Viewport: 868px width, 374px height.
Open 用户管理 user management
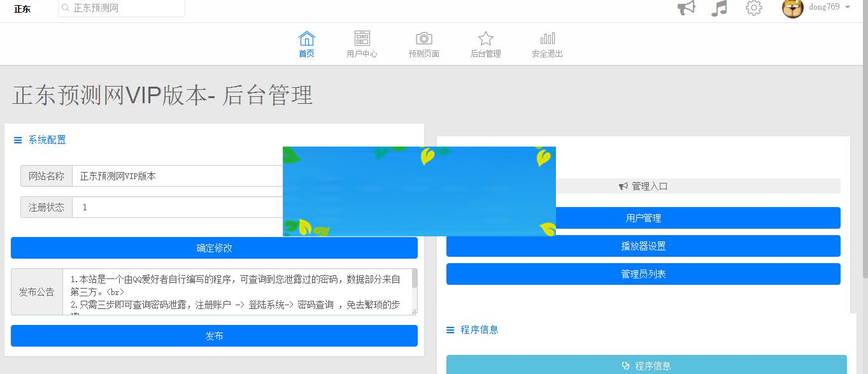[x=643, y=217]
